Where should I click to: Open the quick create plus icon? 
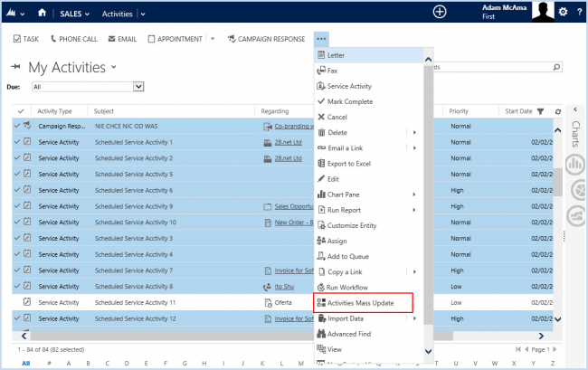click(x=440, y=12)
